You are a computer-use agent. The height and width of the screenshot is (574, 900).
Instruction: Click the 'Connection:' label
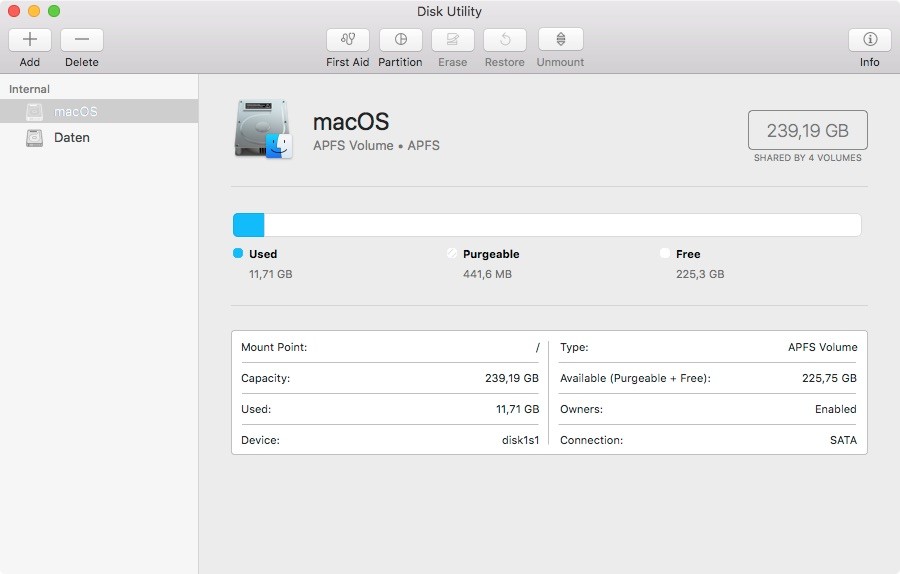(591, 440)
